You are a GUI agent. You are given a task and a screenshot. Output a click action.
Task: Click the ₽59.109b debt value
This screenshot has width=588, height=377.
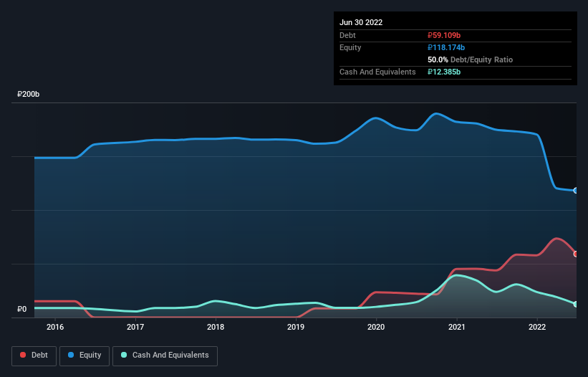pyautogui.click(x=444, y=35)
